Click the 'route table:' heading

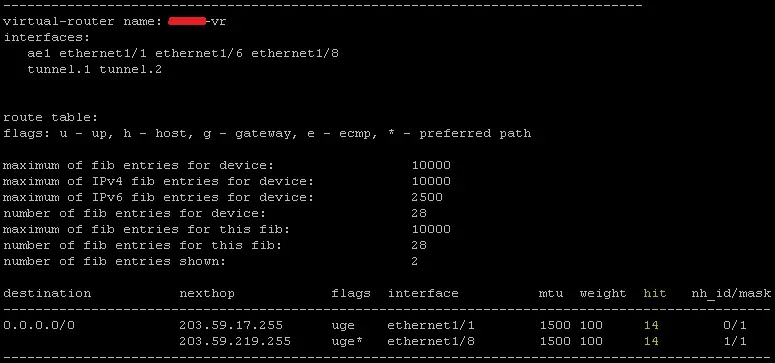pyautogui.click(x=51, y=117)
